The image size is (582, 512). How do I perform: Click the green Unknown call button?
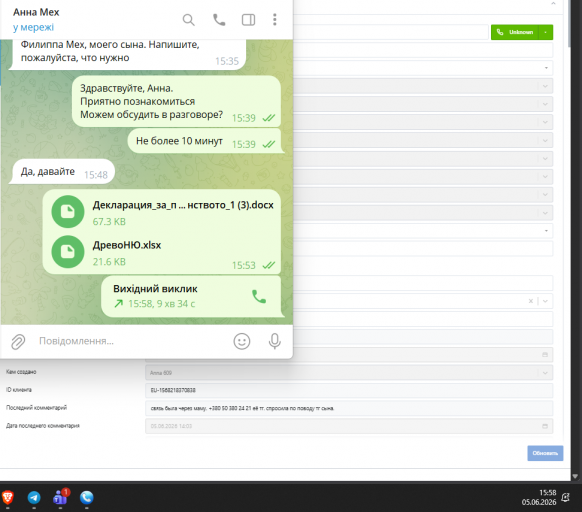[x=515, y=32]
